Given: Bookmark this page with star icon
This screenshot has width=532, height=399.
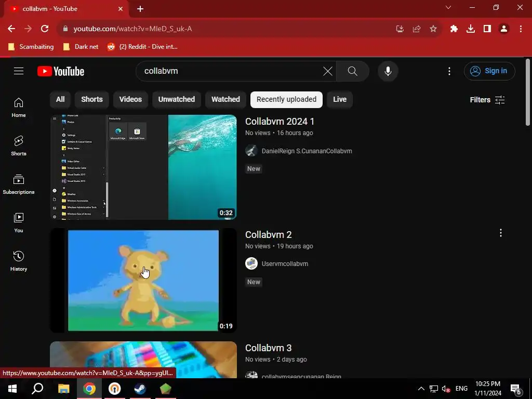Looking at the screenshot, I should [x=433, y=29].
